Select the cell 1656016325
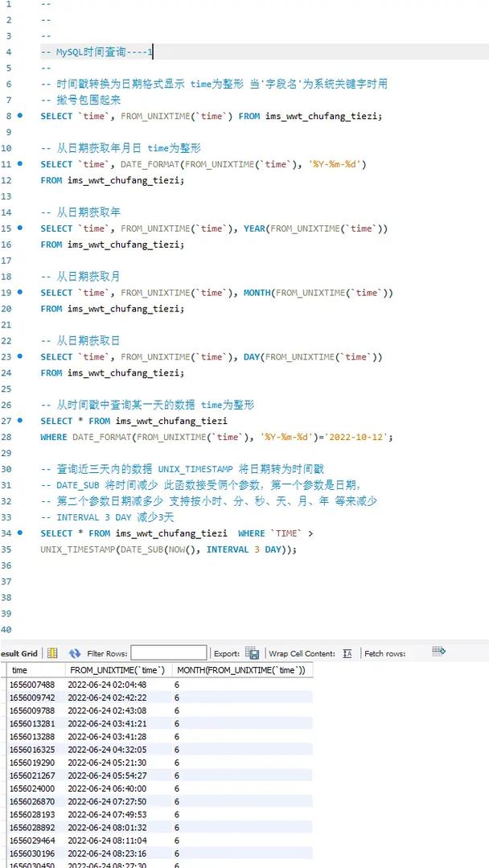489x868 pixels. pos(32,750)
